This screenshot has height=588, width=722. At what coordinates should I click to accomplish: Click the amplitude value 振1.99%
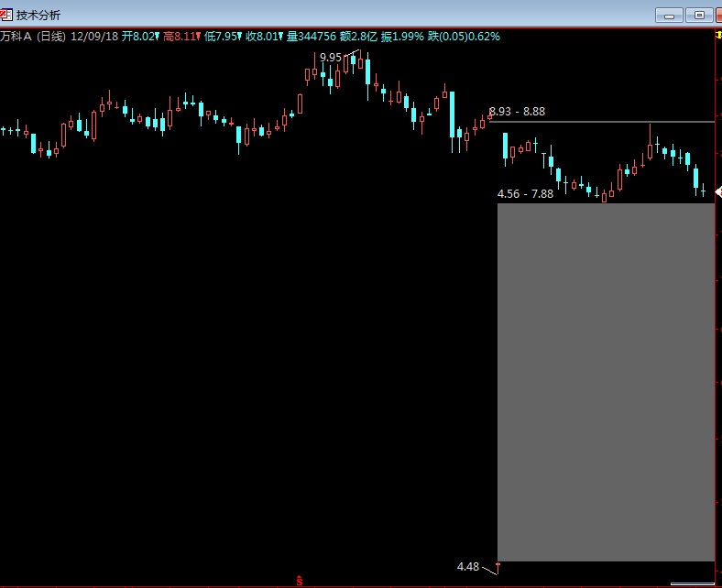point(402,37)
